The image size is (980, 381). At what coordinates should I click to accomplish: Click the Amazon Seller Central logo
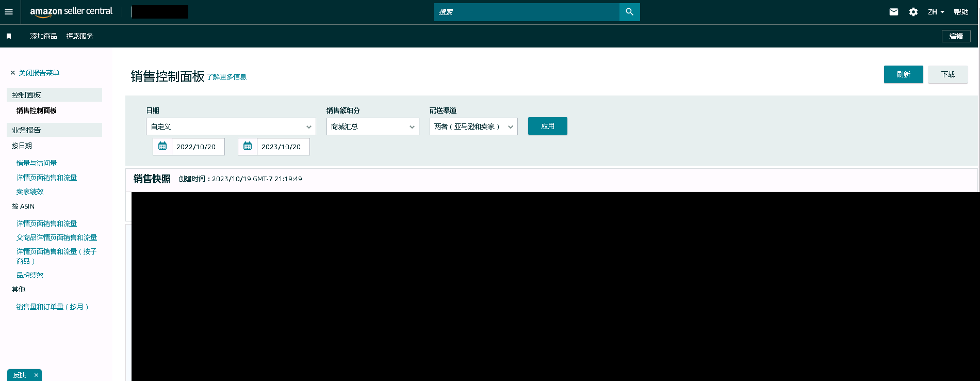(71, 12)
